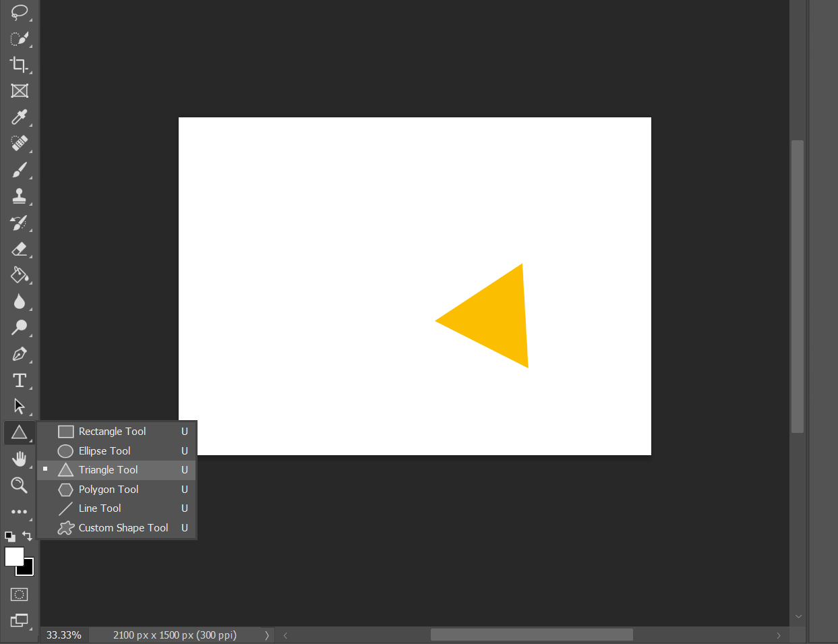Open the status bar info arrow menu
The height and width of the screenshot is (644, 838).
click(267, 635)
